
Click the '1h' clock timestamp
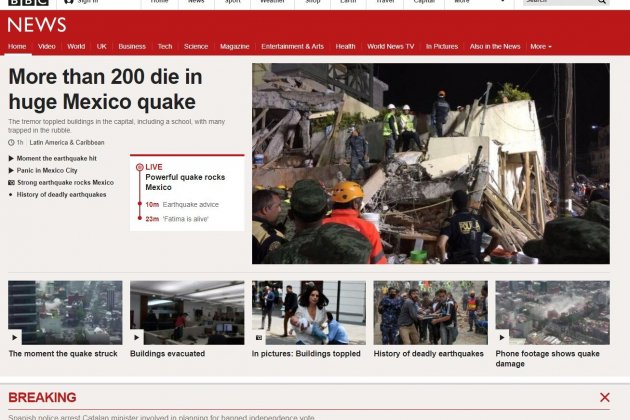(x=16, y=143)
